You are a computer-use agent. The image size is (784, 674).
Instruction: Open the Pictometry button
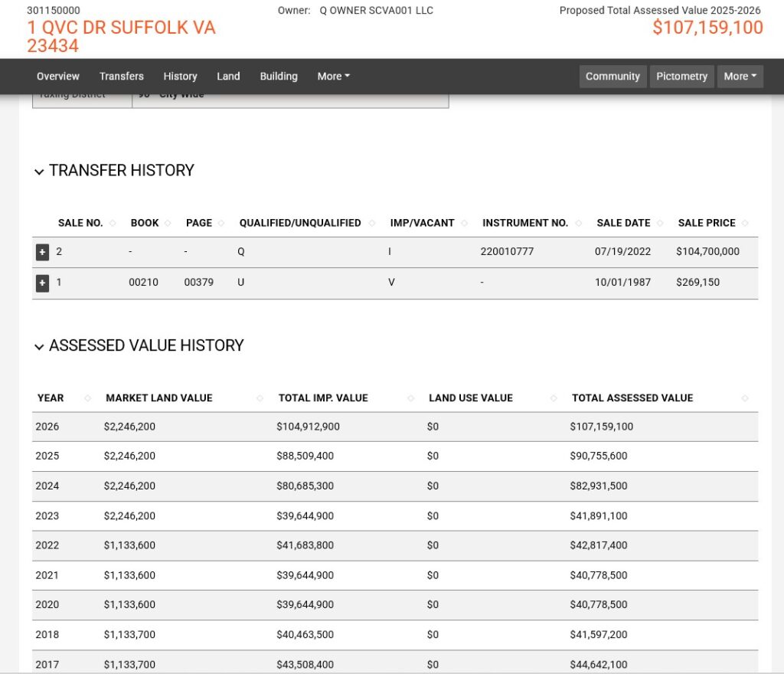tap(681, 77)
